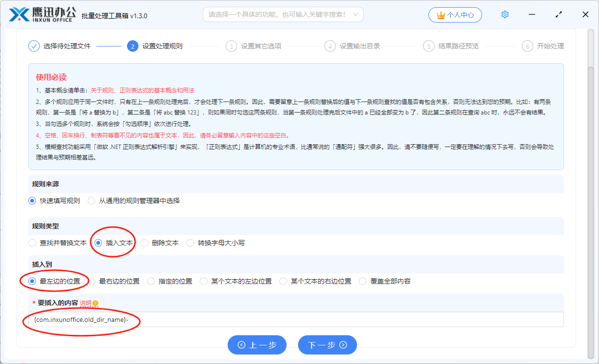Choose 最右边的位置 as insert position
This screenshot has height=364, width=599.
92,281
